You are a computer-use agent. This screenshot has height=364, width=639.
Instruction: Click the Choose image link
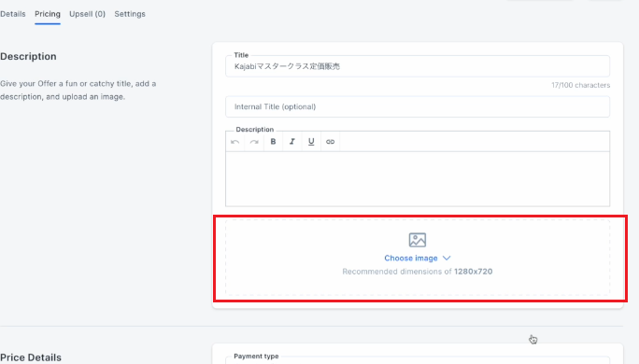411,259
